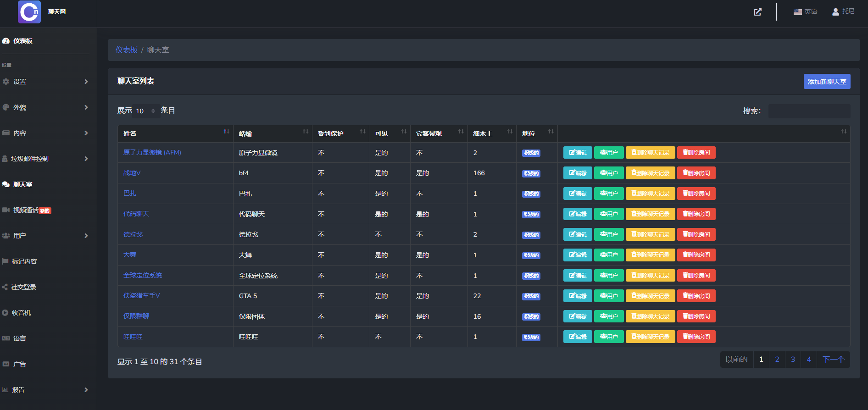This screenshot has height=410, width=868.
Task: Open 收音机 in the sidebar
Action: 21,313
